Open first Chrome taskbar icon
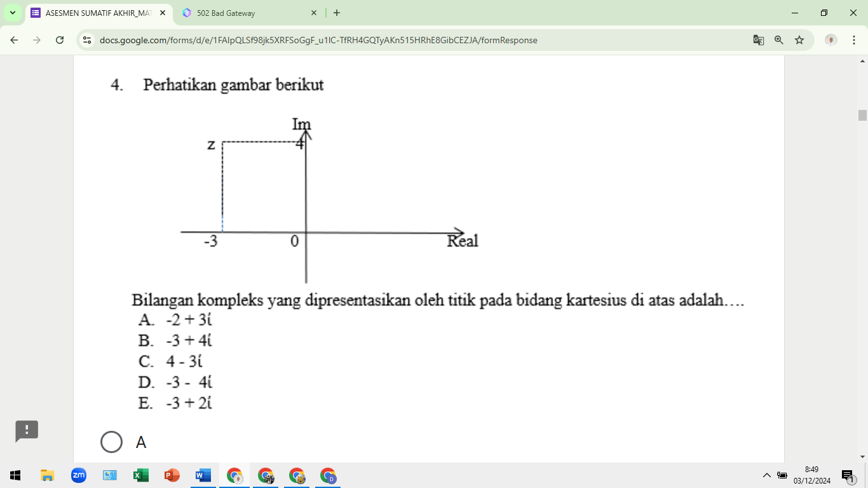The image size is (868, 488). click(x=234, y=475)
